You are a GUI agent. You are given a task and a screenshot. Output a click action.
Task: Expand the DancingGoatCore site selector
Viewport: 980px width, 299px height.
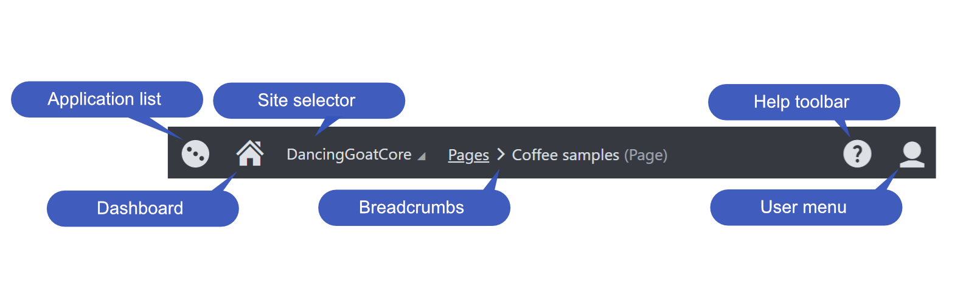pyautogui.click(x=356, y=155)
